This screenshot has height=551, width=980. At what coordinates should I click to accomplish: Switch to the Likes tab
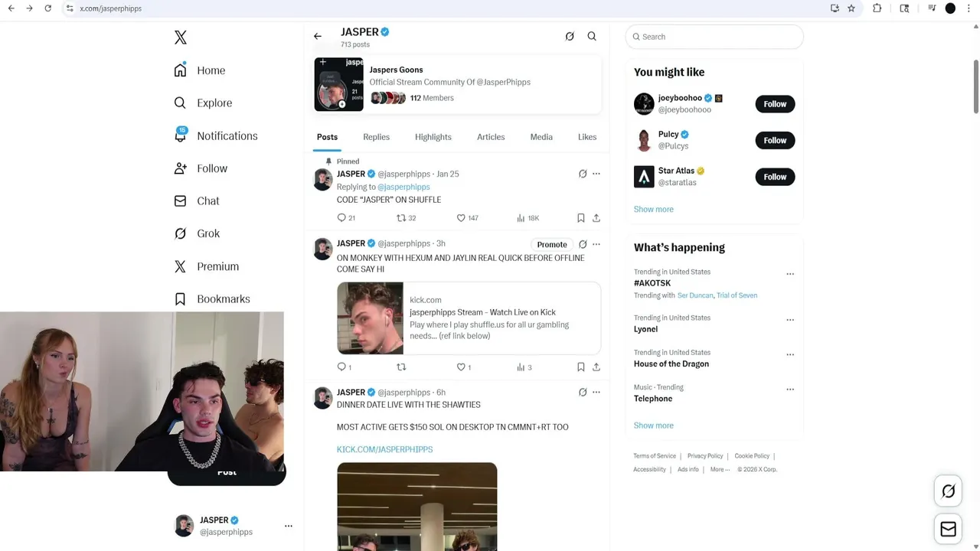(587, 137)
